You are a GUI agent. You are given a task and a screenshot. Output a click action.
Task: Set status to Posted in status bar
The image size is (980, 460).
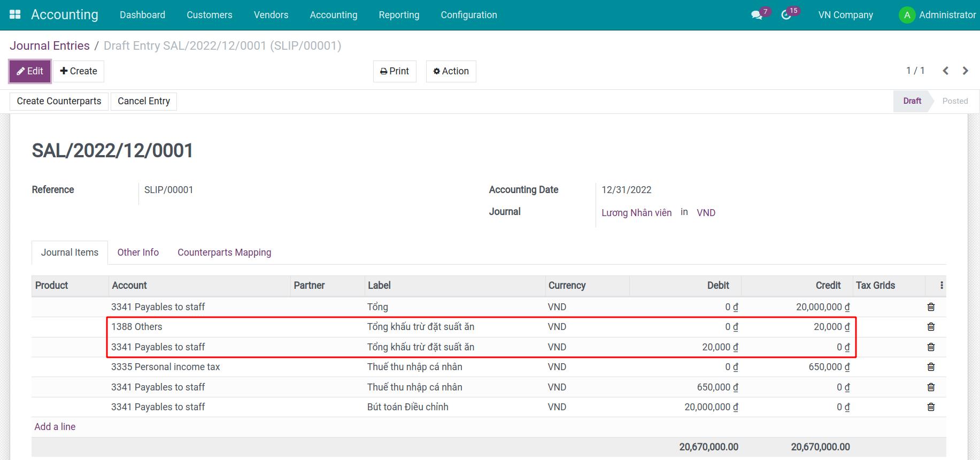[954, 101]
